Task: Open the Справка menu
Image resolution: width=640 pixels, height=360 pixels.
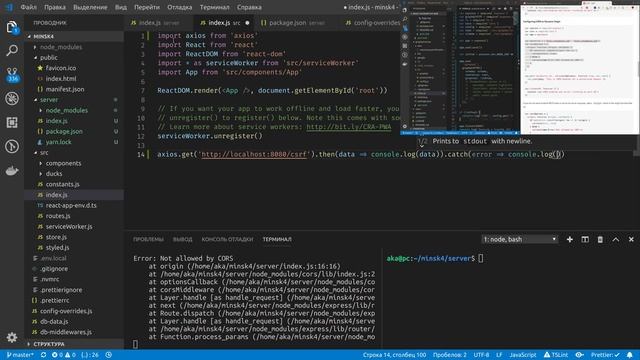Action: click(x=249, y=7)
